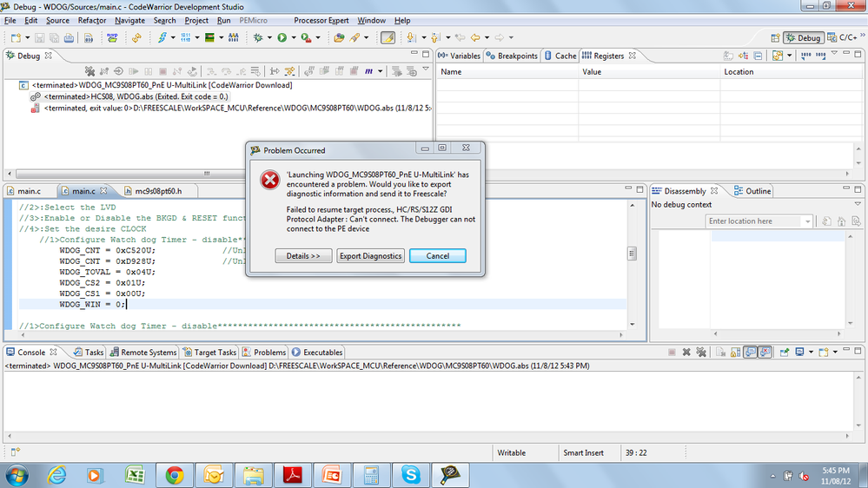This screenshot has width=868, height=488.
Task: Switch to the Executables tab
Action: (317, 353)
